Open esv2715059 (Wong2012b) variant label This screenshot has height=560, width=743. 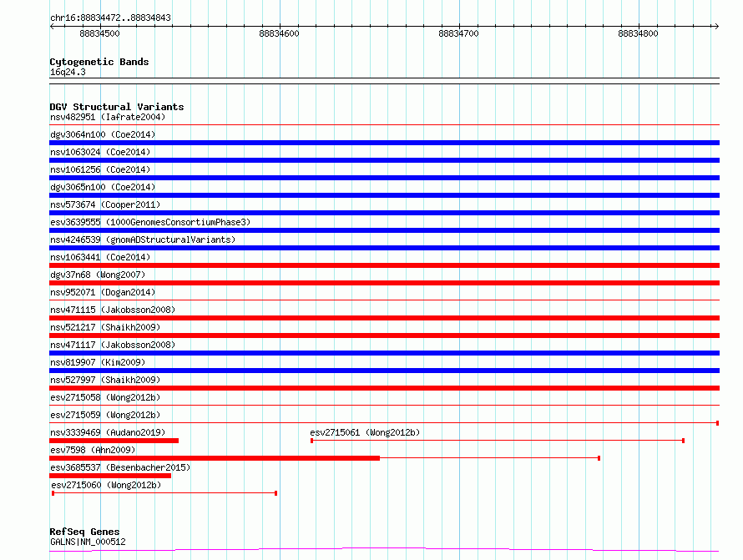tap(105, 415)
